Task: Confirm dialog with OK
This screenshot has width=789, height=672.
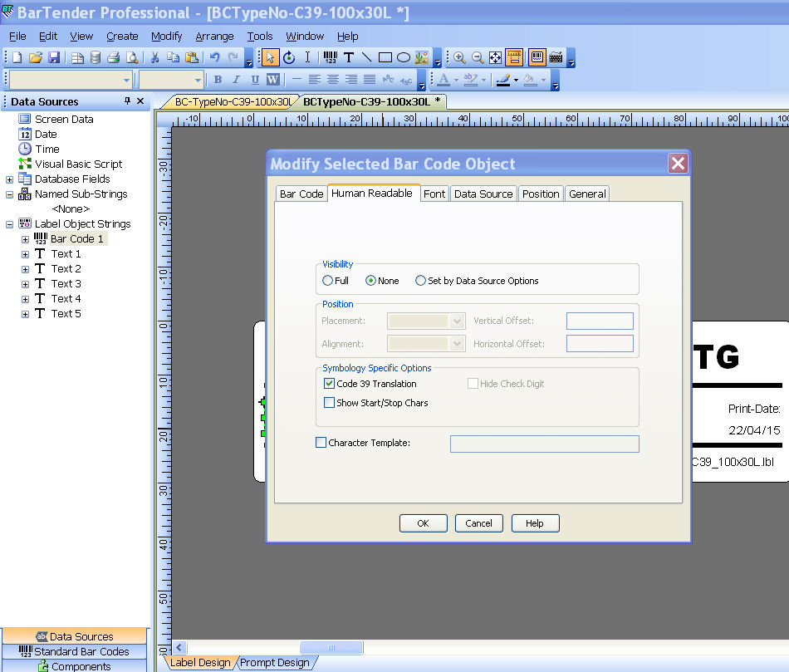Action: (424, 523)
